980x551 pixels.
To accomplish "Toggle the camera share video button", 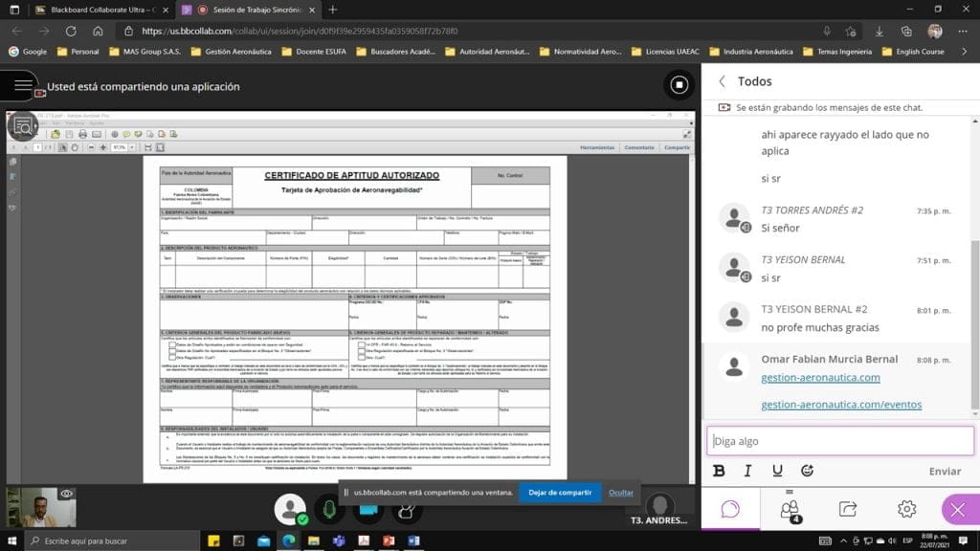I will (x=367, y=509).
